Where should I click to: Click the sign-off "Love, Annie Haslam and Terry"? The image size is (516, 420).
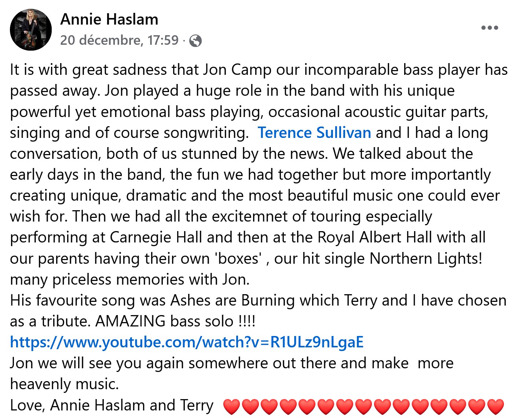tap(111, 405)
